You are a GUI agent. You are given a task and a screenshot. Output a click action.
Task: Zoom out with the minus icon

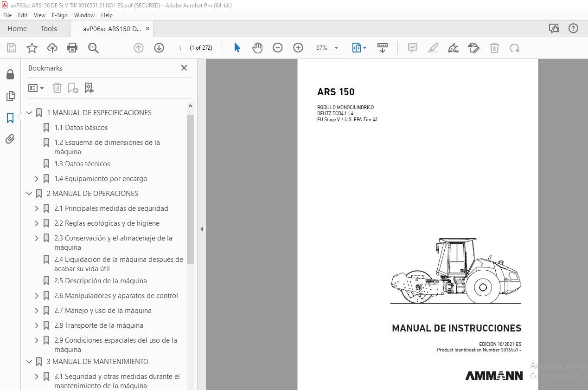point(278,48)
